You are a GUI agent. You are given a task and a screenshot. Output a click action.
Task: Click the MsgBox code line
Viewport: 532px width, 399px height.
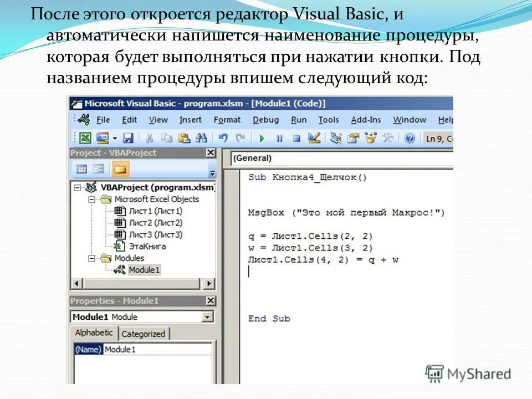click(x=346, y=213)
